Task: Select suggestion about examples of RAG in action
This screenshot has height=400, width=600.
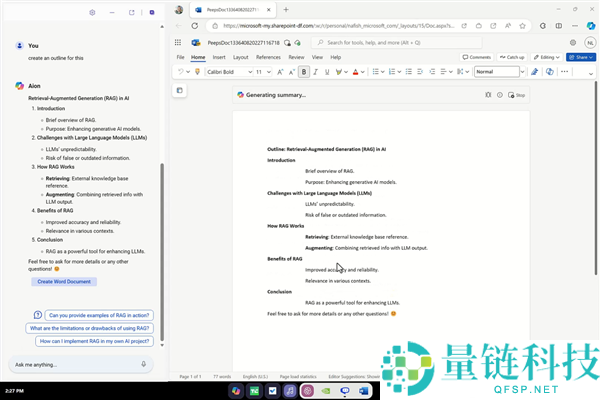Action: coord(99,315)
